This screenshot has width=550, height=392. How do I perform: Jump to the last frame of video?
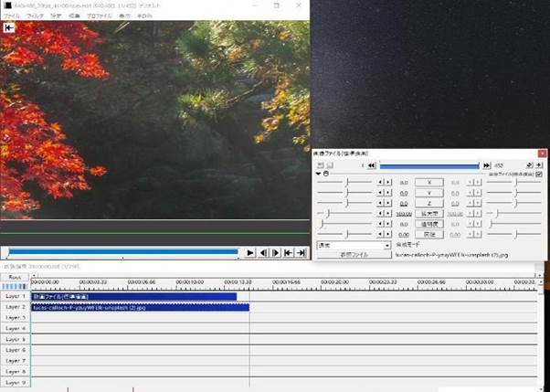pos(301,252)
